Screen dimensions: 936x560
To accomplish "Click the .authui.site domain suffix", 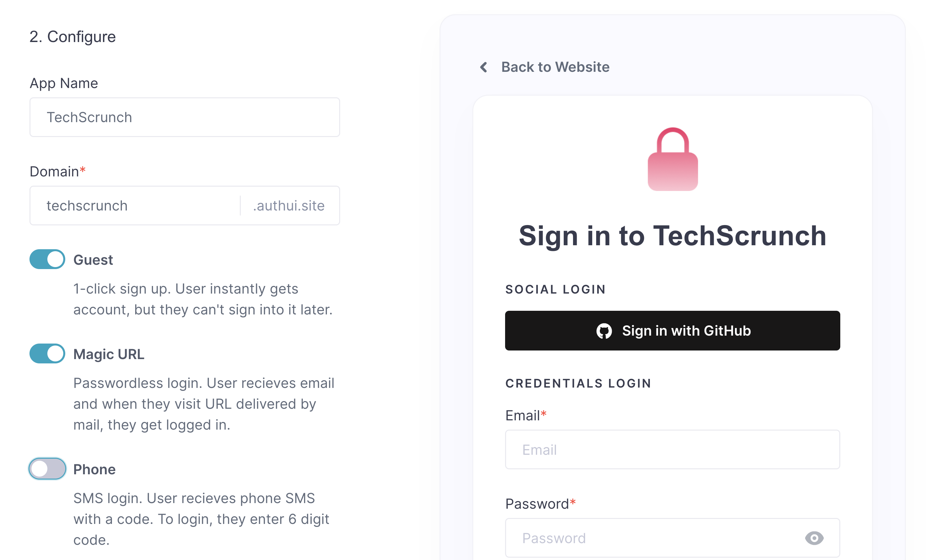I will pos(289,206).
